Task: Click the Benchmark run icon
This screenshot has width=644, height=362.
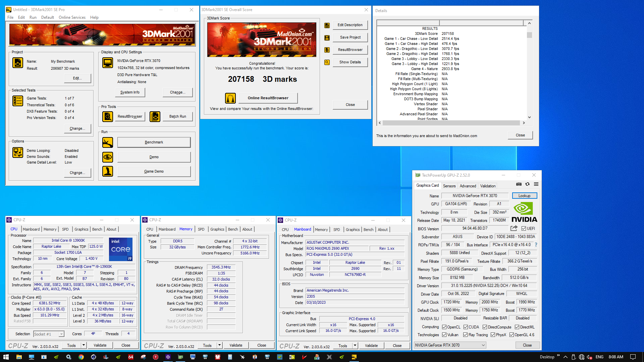Action: coord(108,142)
